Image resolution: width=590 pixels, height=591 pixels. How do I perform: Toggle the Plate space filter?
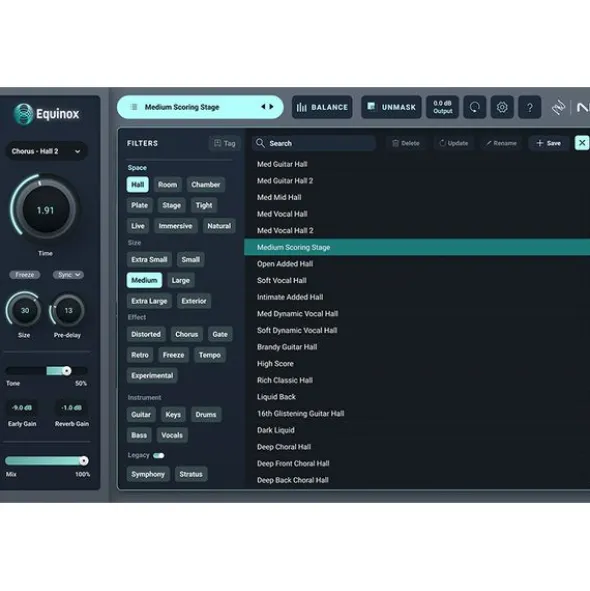click(139, 205)
